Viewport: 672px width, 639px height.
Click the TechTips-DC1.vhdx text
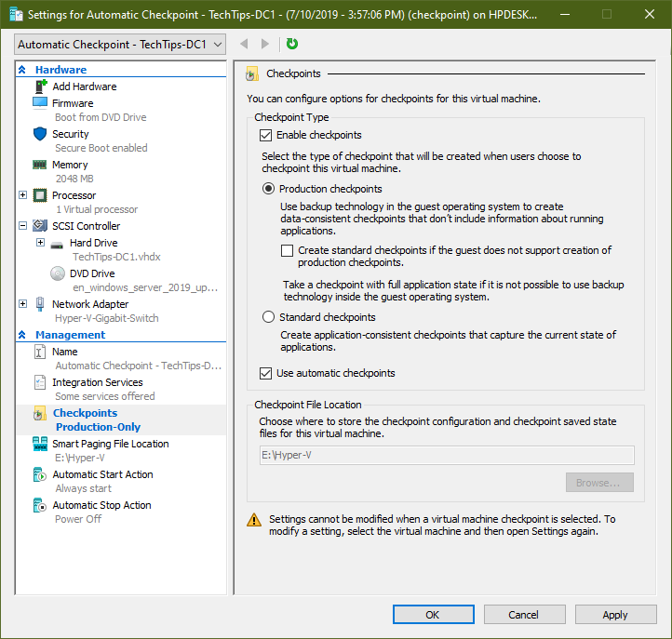click(x=116, y=257)
